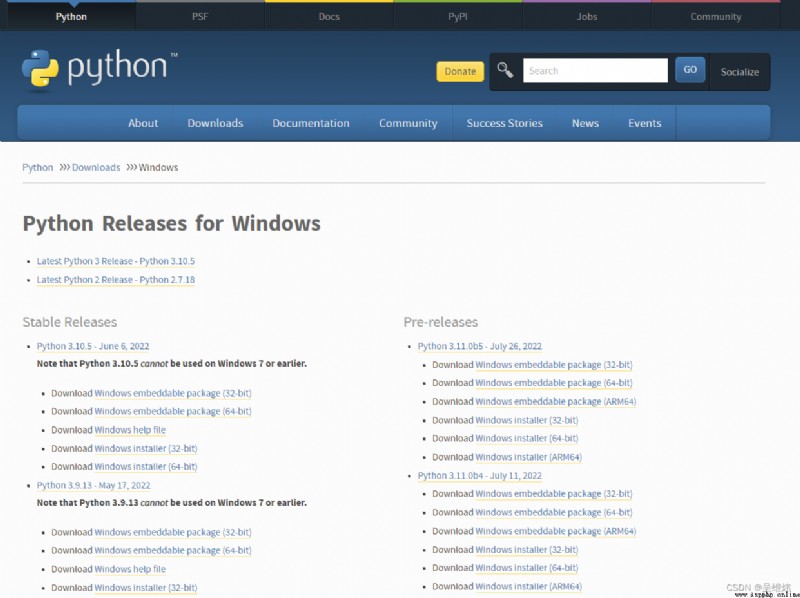
Task: Open Python 3.11.0b4 - July 11, 2022 pre-release
Action: coord(480,476)
